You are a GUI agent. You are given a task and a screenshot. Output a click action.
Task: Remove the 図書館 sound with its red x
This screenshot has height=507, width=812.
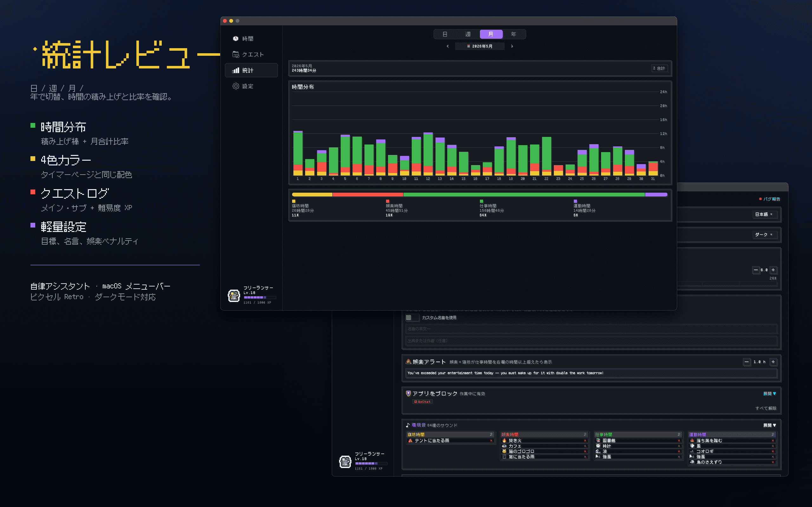coord(679,440)
